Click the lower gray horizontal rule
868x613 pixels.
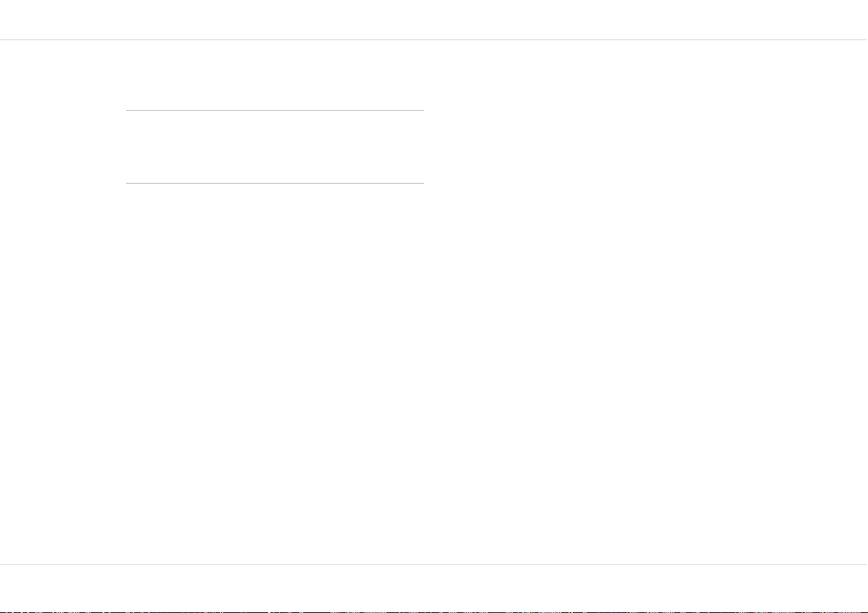(x=275, y=183)
